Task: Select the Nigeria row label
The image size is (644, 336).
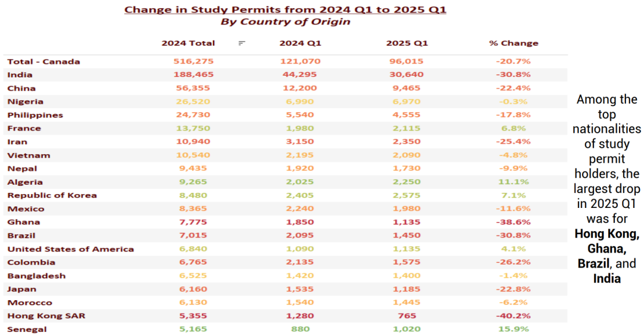Action: pyautogui.click(x=25, y=102)
